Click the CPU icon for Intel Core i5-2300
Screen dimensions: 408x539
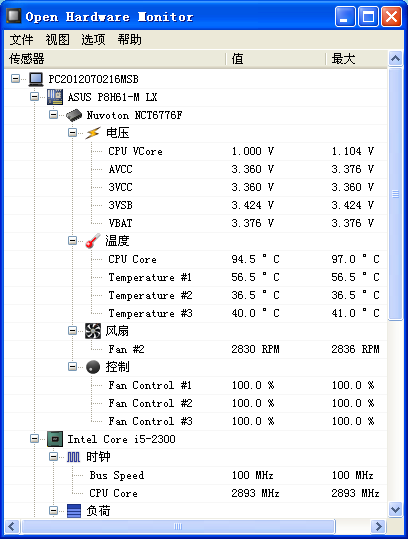[55, 439]
